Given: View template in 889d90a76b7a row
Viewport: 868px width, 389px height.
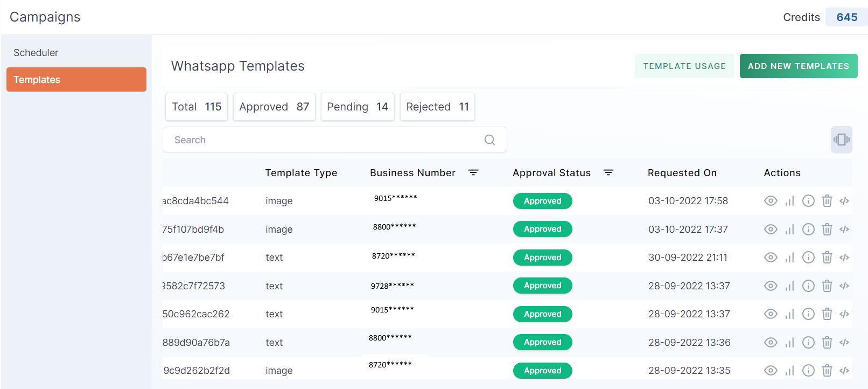Looking at the screenshot, I should click(x=771, y=342).
